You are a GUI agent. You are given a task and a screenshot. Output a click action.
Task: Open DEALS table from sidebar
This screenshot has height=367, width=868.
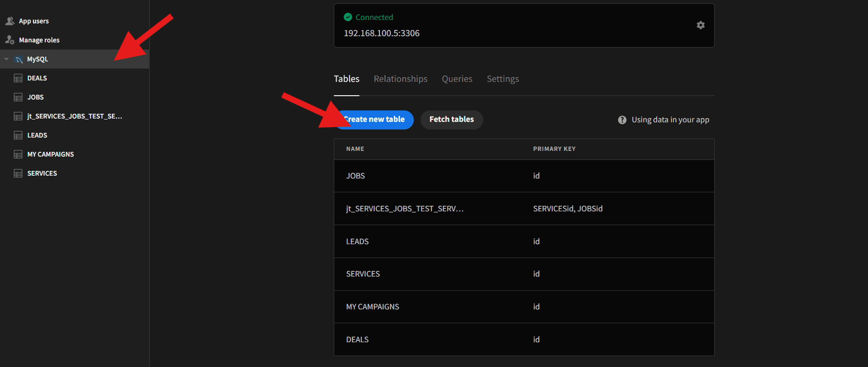pyautogui.click(x=74, y=78)
